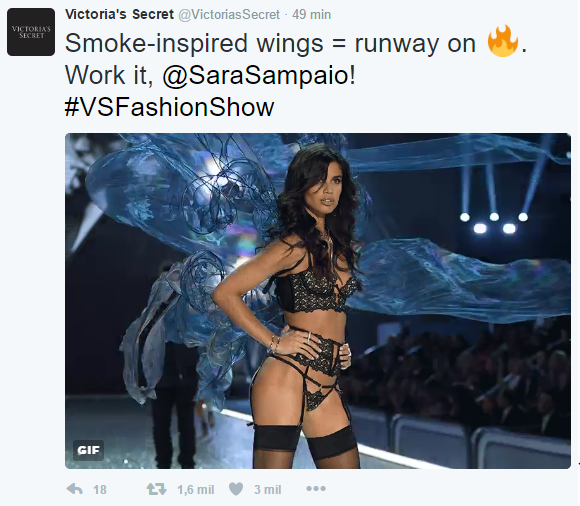This screenshot has width=580, height=506.
Task: Open the Victoria's Secret profile avatar
Action: 31,32
